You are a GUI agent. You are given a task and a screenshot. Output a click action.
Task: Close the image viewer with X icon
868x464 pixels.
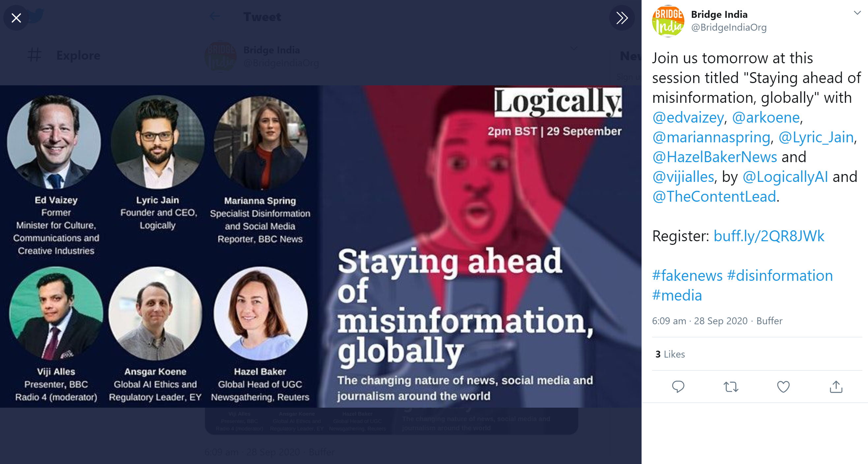16,18
